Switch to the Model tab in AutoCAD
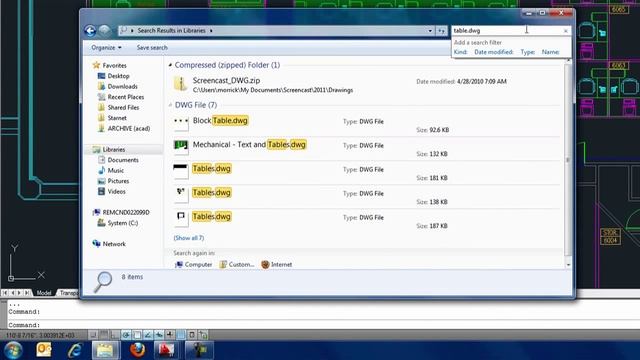640x360 pixels. [44, 293]
